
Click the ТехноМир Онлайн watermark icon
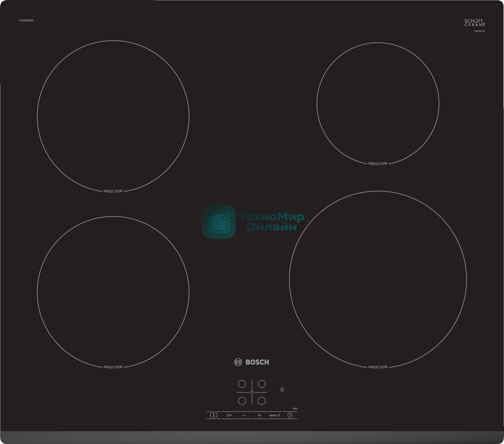(x=218, y=222)
